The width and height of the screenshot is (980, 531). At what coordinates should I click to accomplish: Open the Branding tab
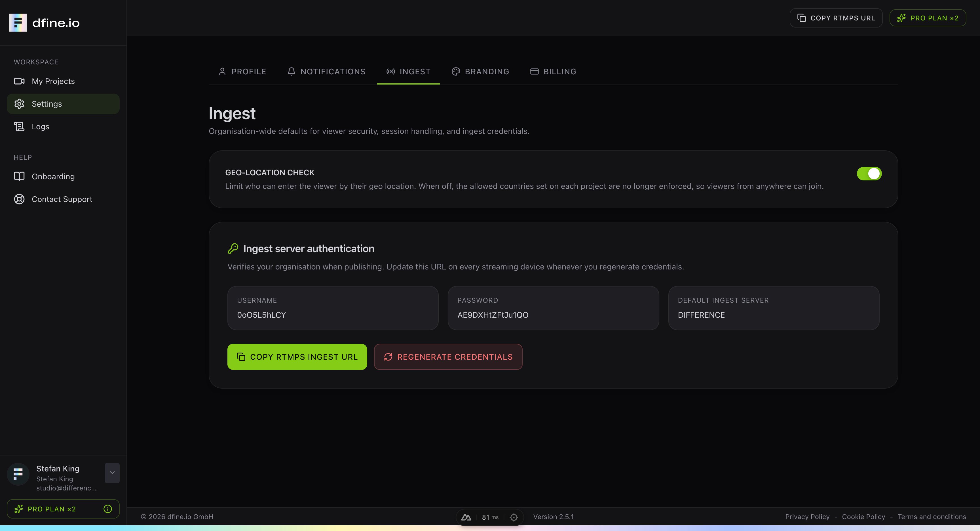pyautogui.click(x=480, y=71)
